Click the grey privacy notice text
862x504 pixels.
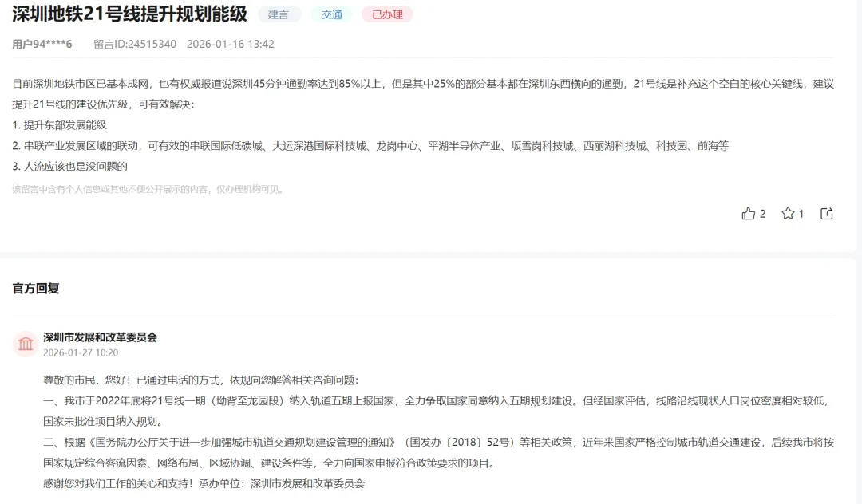click(148, 190)
